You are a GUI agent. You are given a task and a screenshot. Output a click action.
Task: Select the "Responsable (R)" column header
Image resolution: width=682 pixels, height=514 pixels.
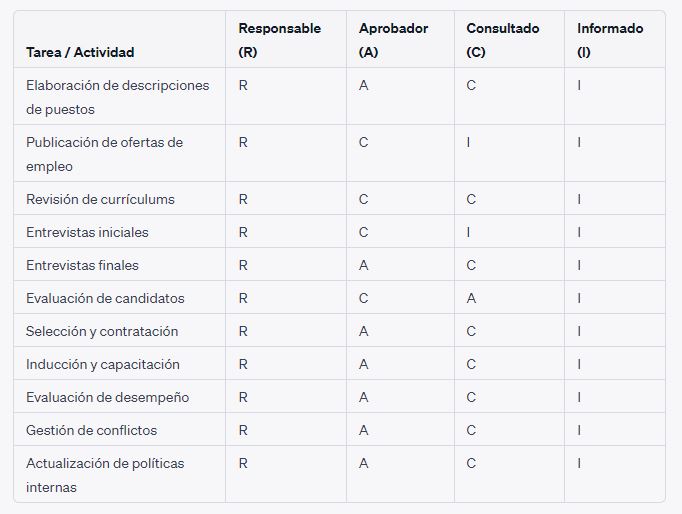pyautogui.click(x=279, y=40)
